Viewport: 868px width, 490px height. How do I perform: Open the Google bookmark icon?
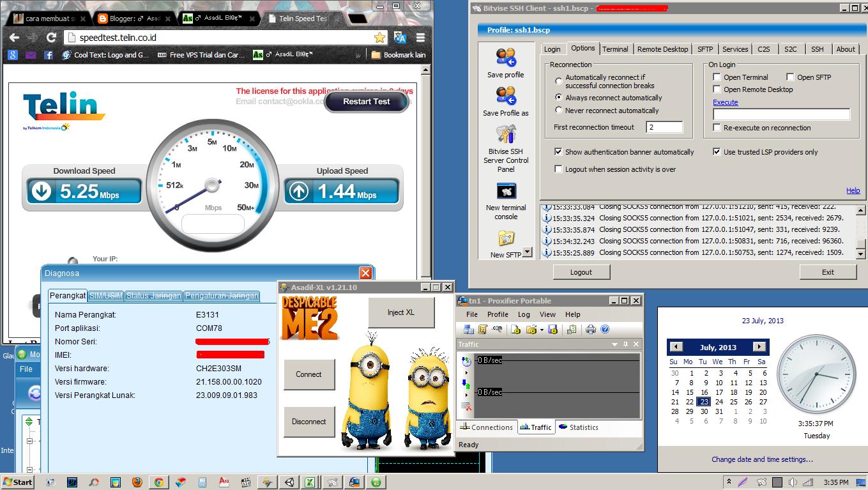pos(13,55)
